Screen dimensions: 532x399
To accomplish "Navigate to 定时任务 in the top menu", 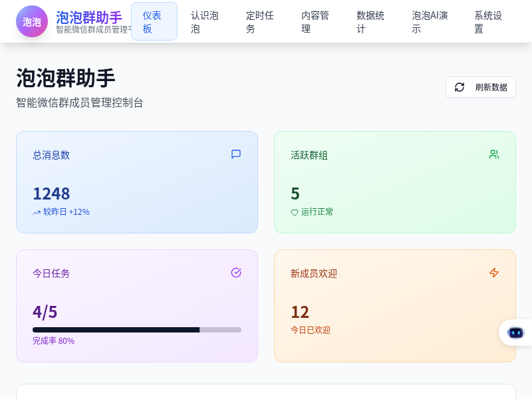I will tap(261, 21).
